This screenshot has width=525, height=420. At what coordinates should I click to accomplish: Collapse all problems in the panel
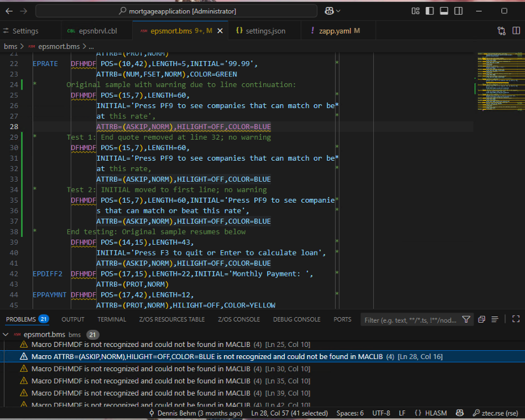[482, 320]
